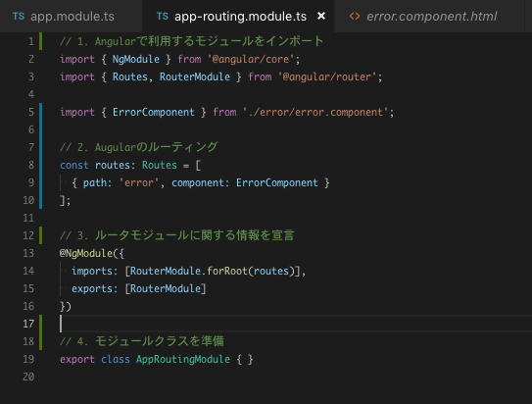The height and width of the screenshot is (404, 532).
Task: Click line number 5 in the gutter
Action: pyautogui.click(x=31, y=112)
